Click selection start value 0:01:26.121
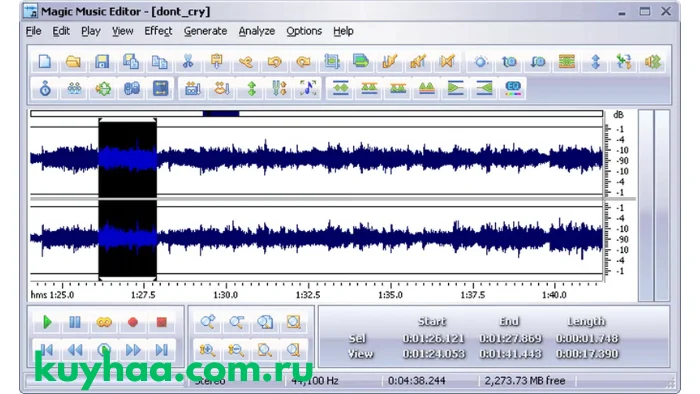The image size is (700, 394). (x=433, y=339)
